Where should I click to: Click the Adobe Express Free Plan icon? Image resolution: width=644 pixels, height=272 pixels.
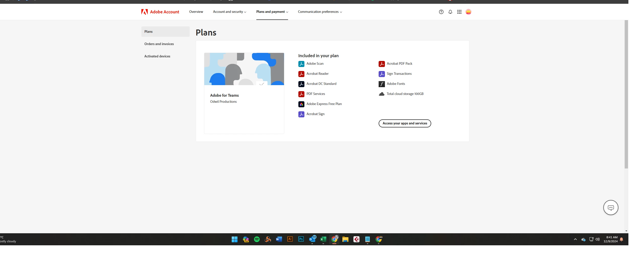pos(301,104)
